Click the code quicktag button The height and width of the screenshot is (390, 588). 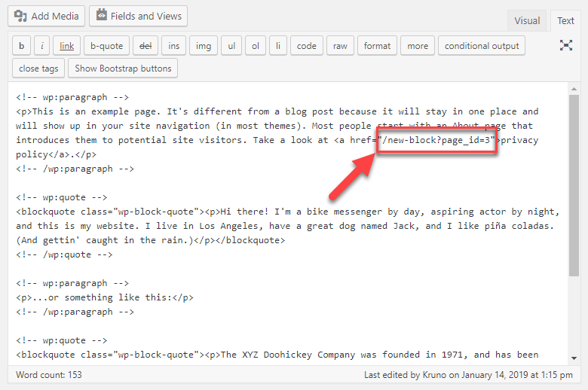[306, 46]
